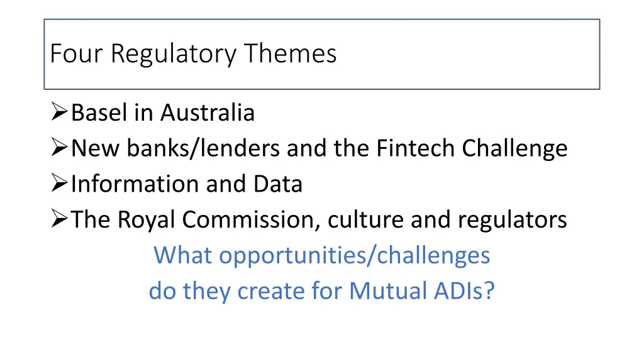Click the word Themes in the title
The image size is (644, 362).
pos(291,53)
